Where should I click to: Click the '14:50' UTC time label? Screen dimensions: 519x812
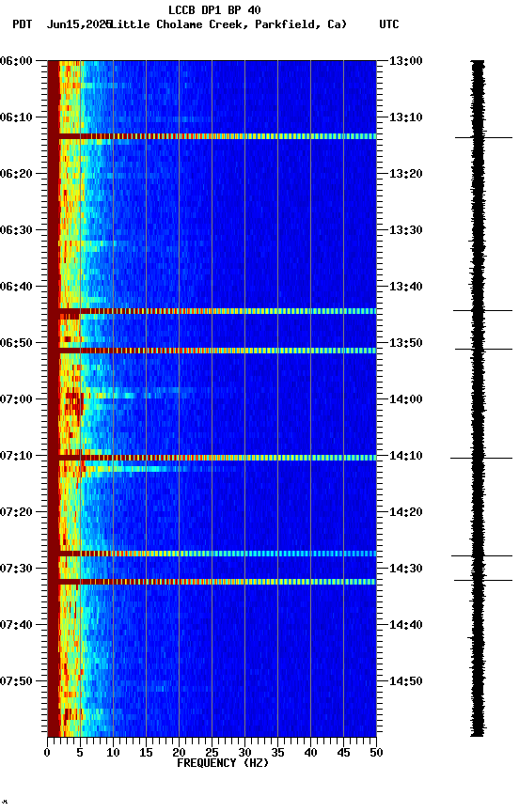pyautogui.click(x=406, y=682)
